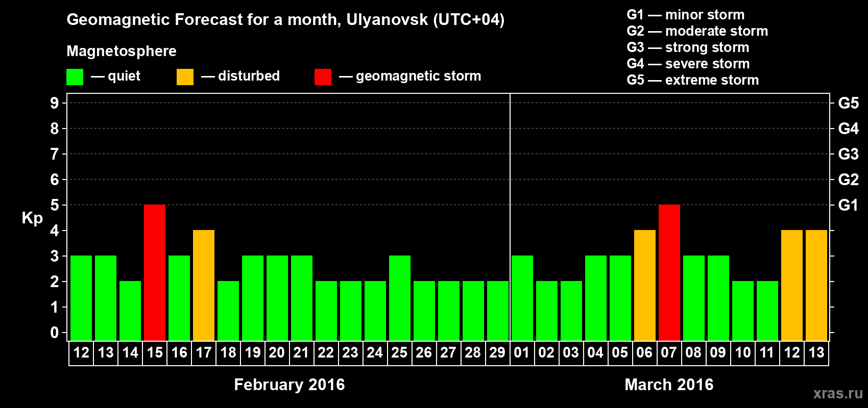Image resolution: width=868 pixels, height=408 pixels.
Task: Click the 'Kp' axis label
Action: (32, 218)
